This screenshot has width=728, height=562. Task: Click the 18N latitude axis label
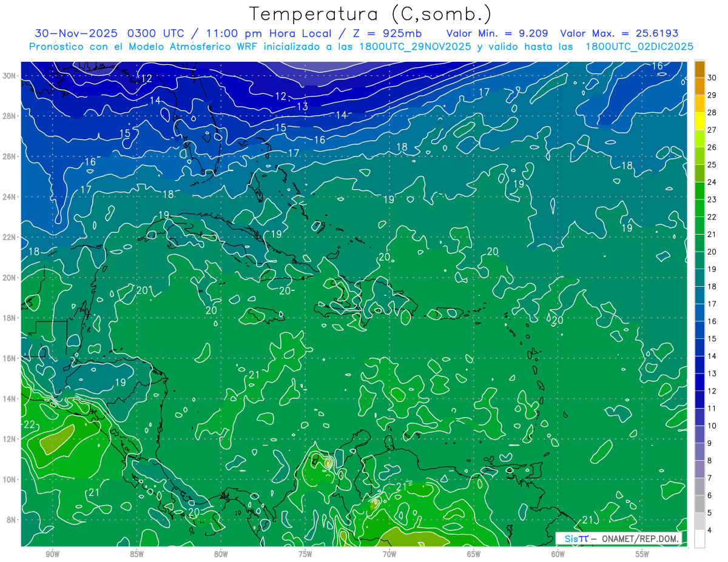tap(10, 318)
